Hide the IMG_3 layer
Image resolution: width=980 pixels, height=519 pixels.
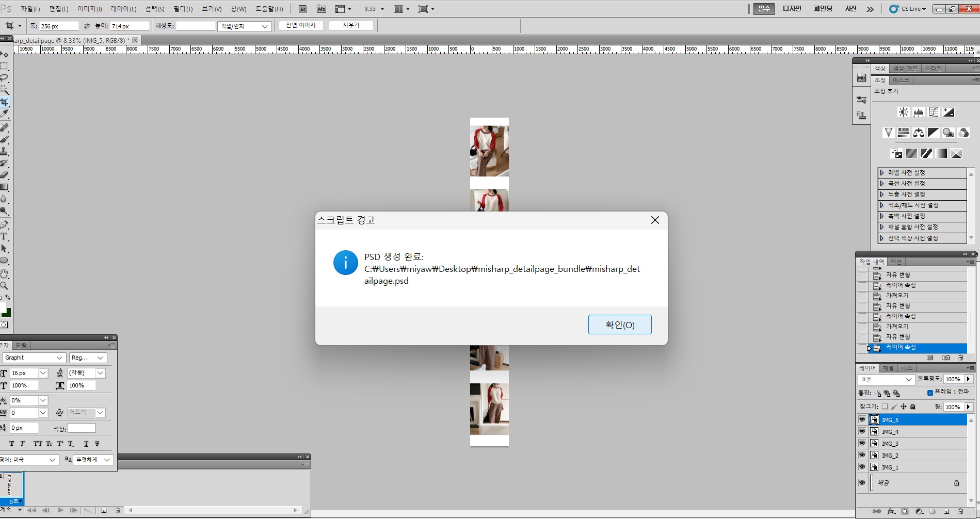click(x=862, y=443)
